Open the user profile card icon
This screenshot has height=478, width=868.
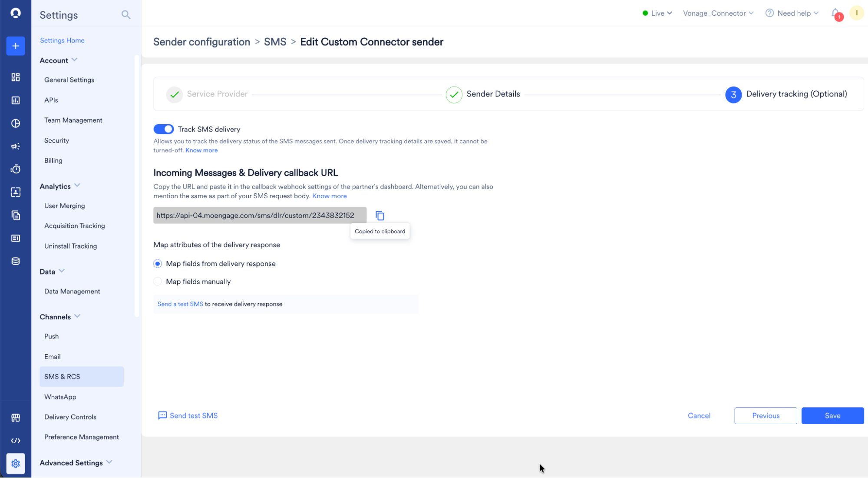(16, 192)
